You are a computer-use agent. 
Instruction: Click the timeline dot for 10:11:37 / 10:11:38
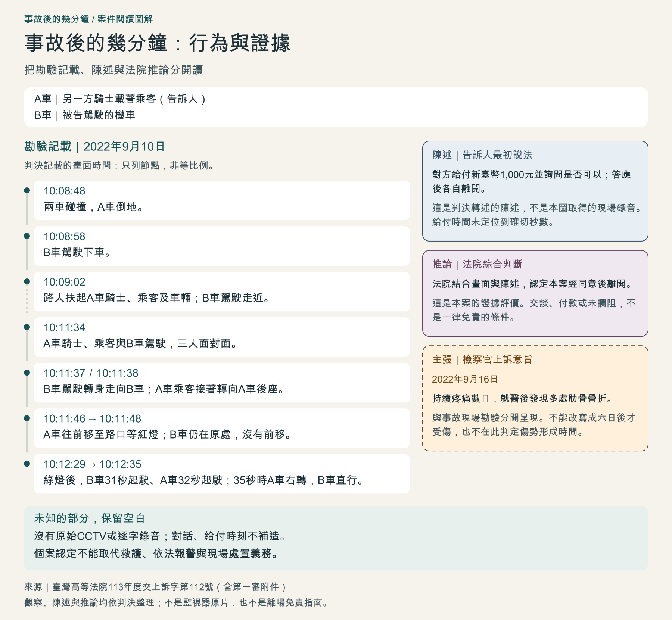tap(27, 373)
